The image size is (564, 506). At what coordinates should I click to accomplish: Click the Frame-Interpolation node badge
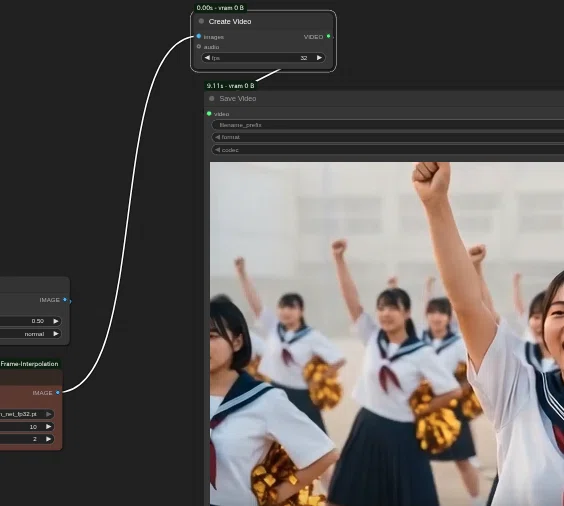(30, 364)
